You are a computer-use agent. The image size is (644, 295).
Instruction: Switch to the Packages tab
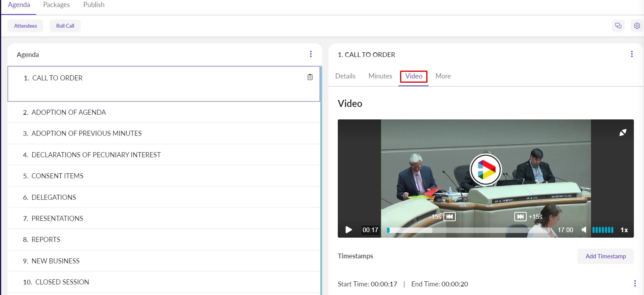click(56, 5)
